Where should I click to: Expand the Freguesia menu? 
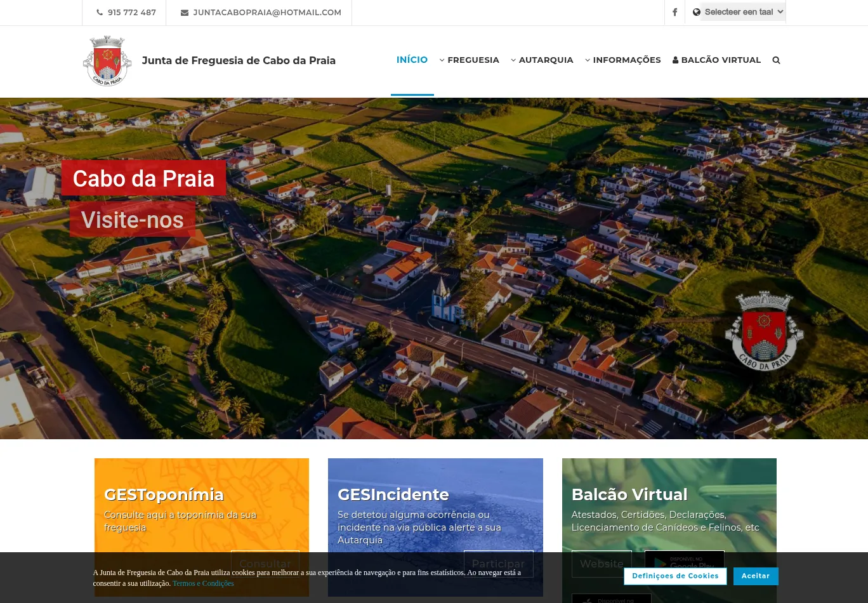(469, 60)
